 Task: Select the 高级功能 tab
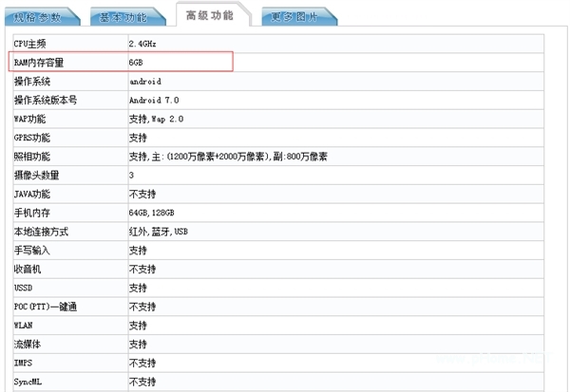212,15
